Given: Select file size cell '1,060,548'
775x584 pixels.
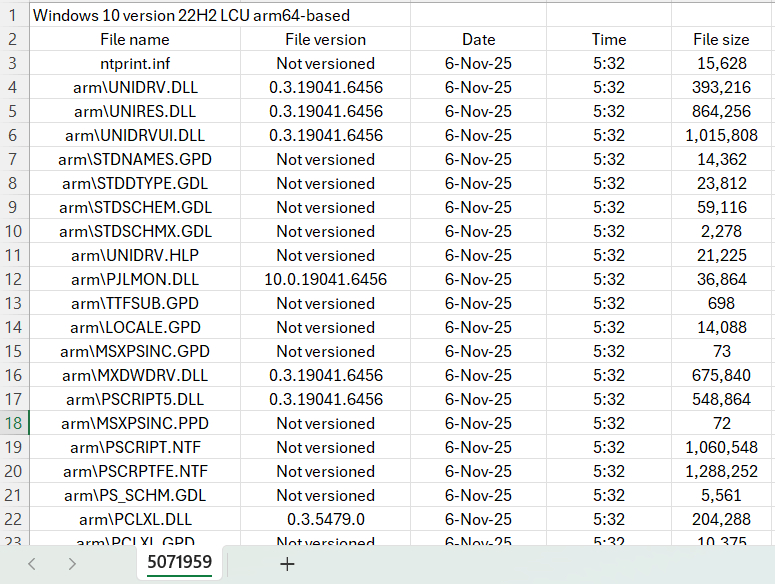Looking at the screenshot, I should (x=722, y=447).
